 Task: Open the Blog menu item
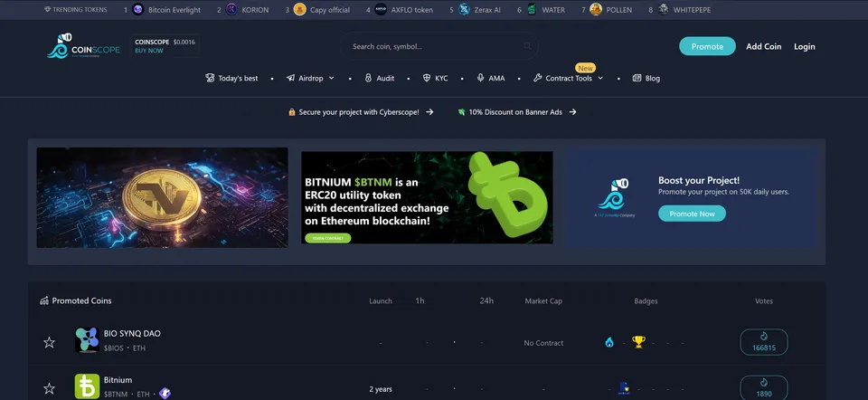pyautogui.click(x=646, y=78)
